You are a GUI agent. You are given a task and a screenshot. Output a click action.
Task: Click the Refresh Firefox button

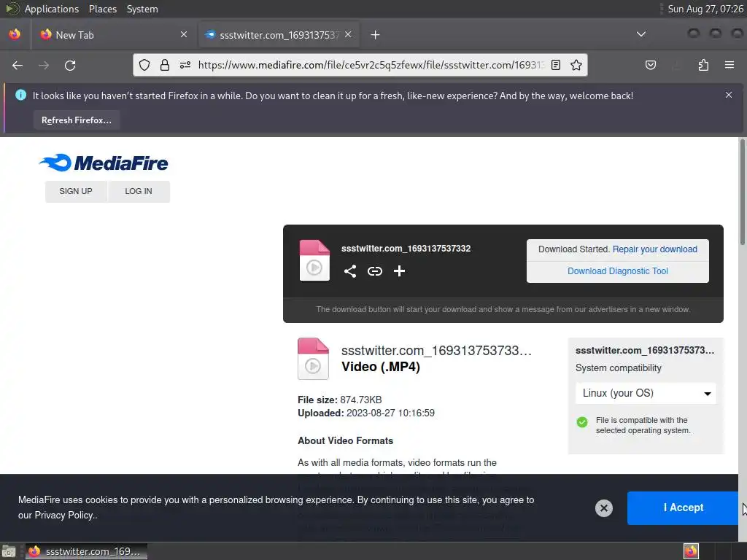click(77, 120)
